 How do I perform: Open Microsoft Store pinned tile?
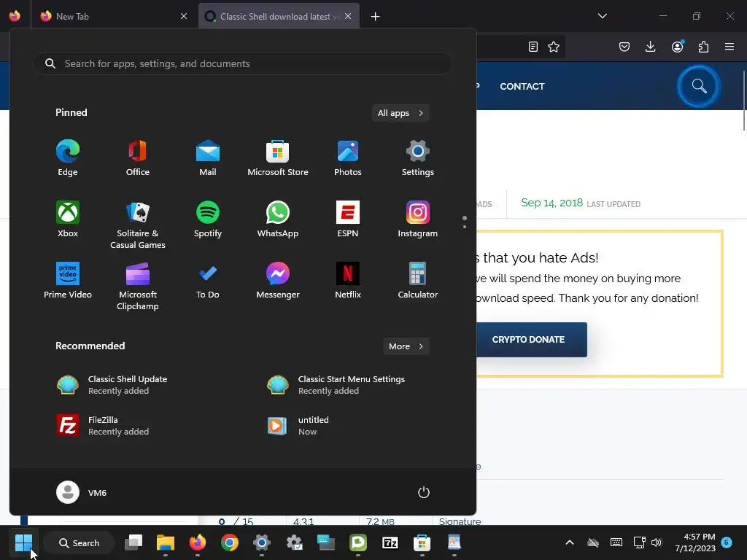[x=278, y=158]
